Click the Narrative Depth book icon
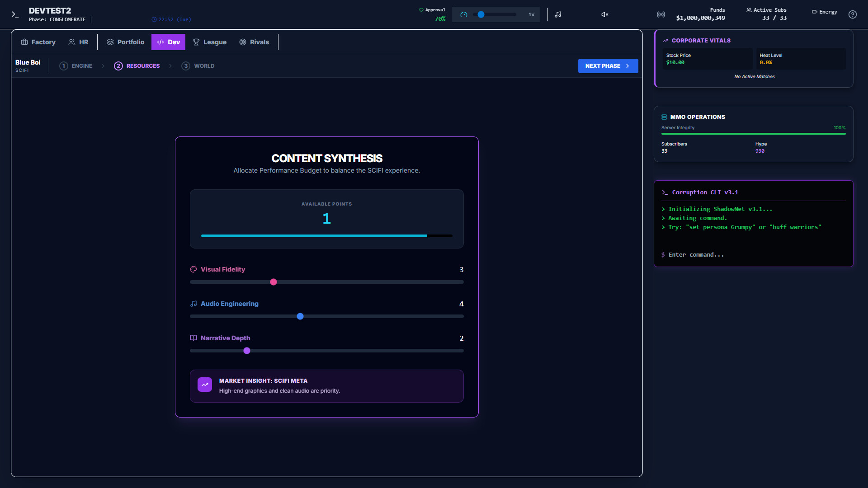The width and height of the screenshot is (868, 488). coord(193,338)
